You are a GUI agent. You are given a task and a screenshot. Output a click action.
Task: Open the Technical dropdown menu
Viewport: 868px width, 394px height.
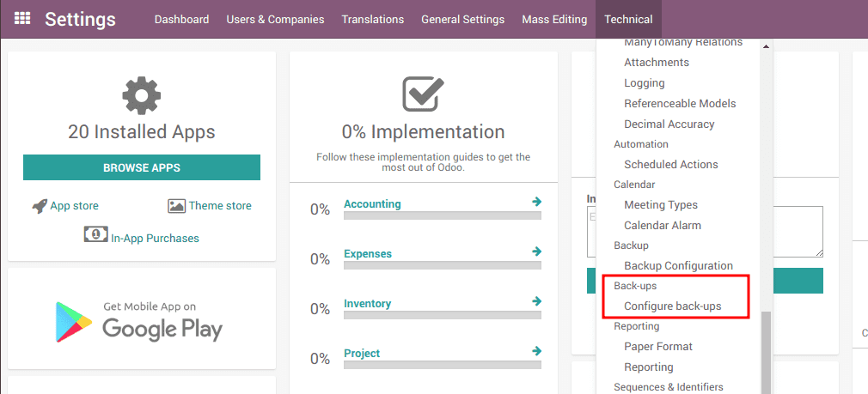pyautogui.click(x=627, y=19)
